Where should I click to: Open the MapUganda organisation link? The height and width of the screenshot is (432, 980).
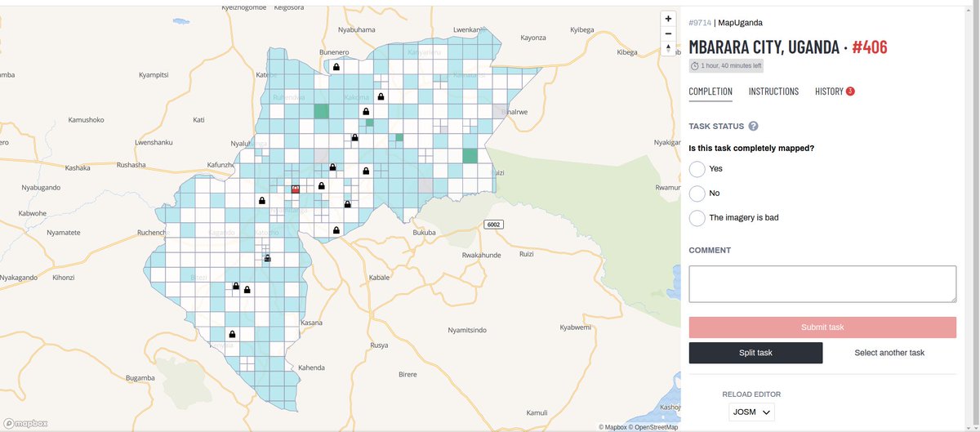[741, 23]
